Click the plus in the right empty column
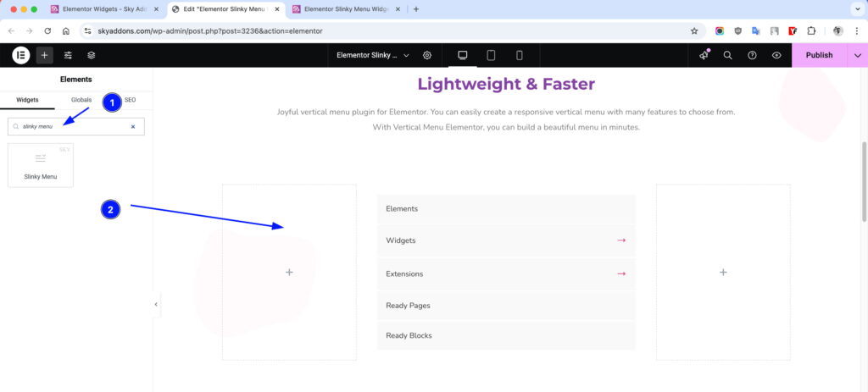The image size is (868, 392). [x=723, y=272]
